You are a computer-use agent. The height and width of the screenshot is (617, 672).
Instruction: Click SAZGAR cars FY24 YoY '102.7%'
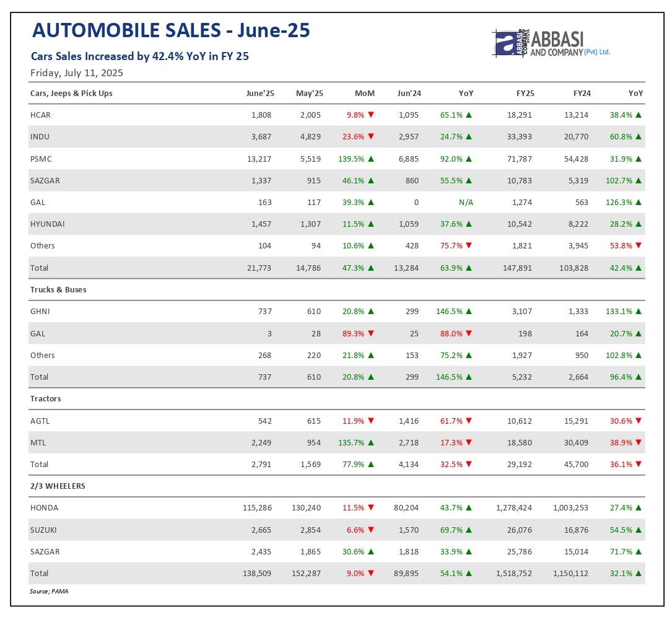[x=619, y=180]
